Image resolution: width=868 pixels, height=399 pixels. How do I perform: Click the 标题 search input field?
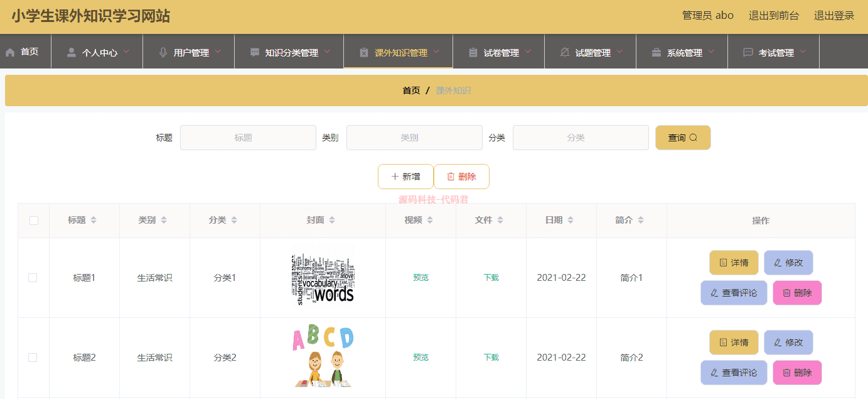tap(248, 138)
